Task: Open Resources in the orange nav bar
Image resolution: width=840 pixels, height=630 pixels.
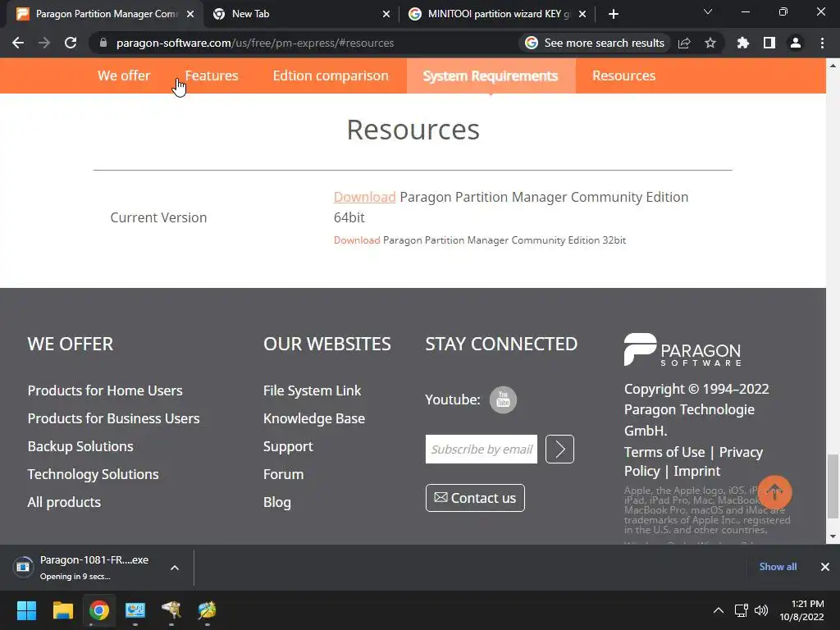Action: (x=623, y=75)
